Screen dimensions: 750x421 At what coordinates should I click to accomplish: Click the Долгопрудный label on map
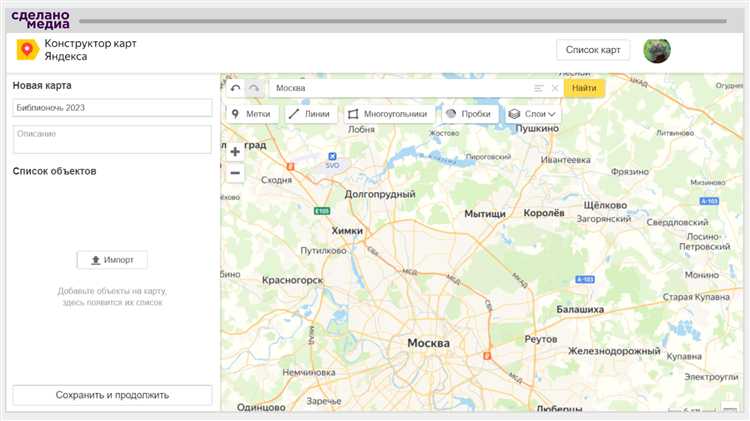pos(380,194)
